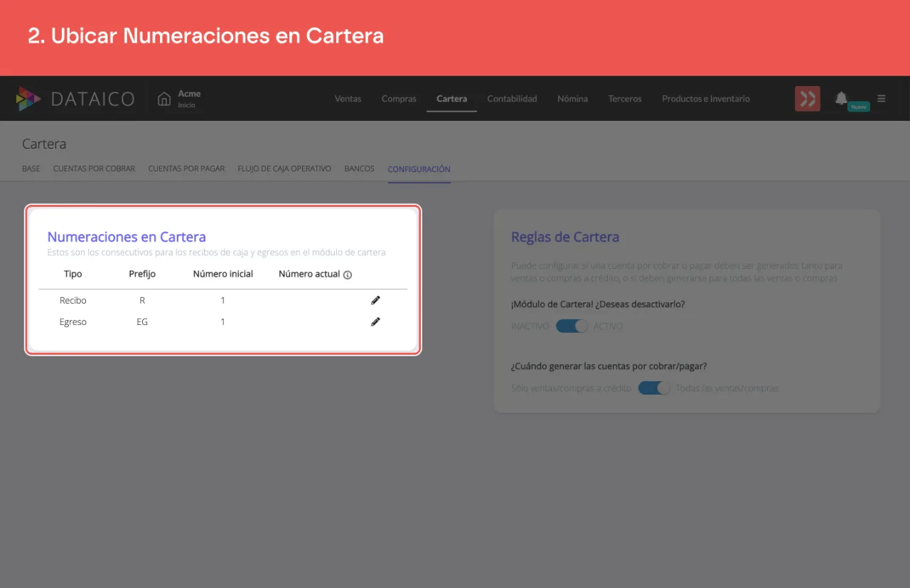Click the Numeraciones en Cartera heading

127,237
